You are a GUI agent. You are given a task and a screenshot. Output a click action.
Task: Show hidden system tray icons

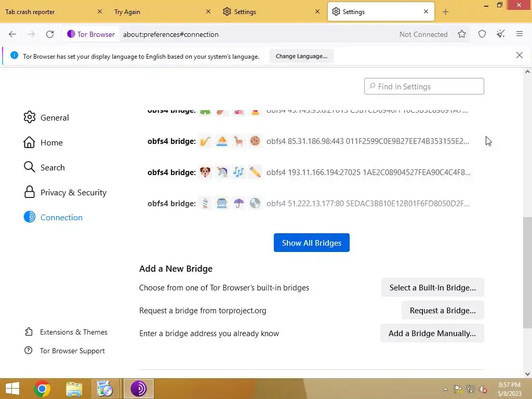pyautogui.click(x=445, y=389)
